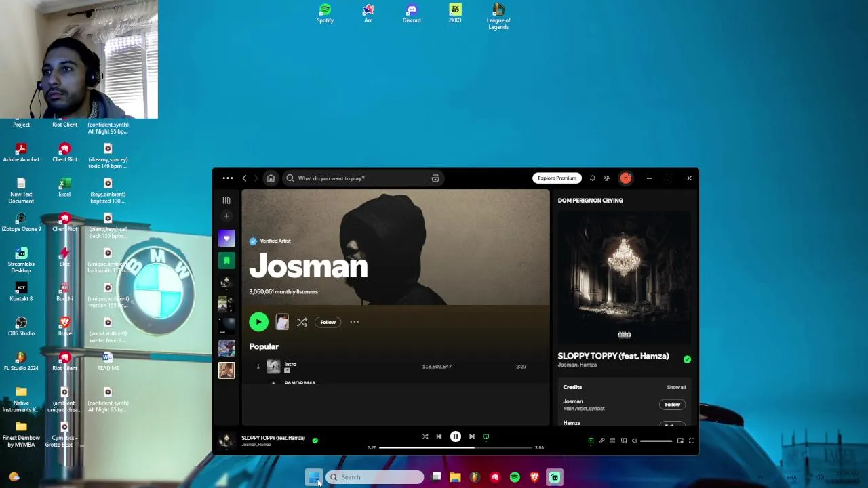
Task: Select the OBS Studio desktop icon
Action: (21, 327)
